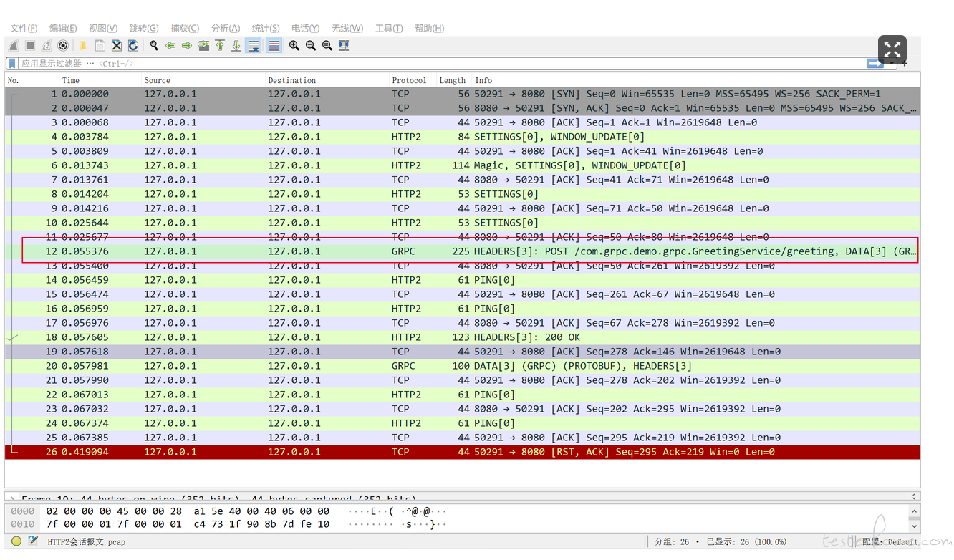Screen dimensions: 954x560
Task: Click the find packet magnifier icon
Action: click(x=154, y=46)
